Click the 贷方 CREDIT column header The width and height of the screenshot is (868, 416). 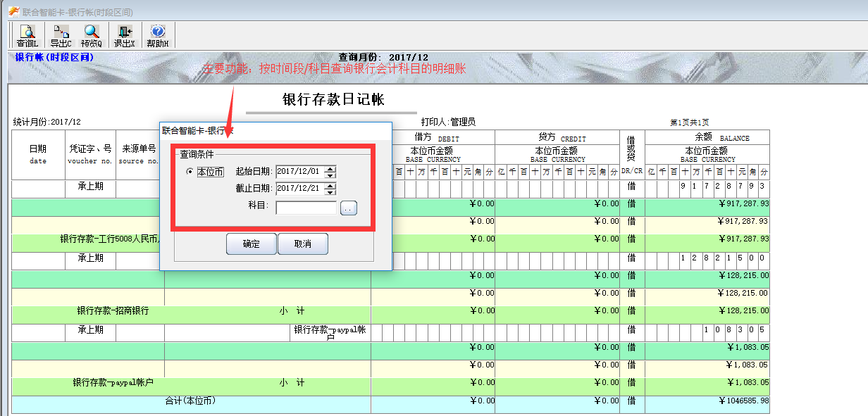[x=557, y=138]
